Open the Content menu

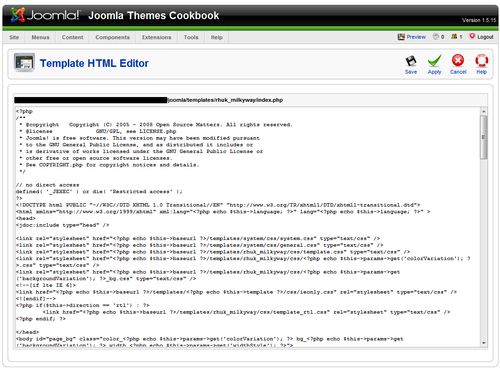coord(72,37)
